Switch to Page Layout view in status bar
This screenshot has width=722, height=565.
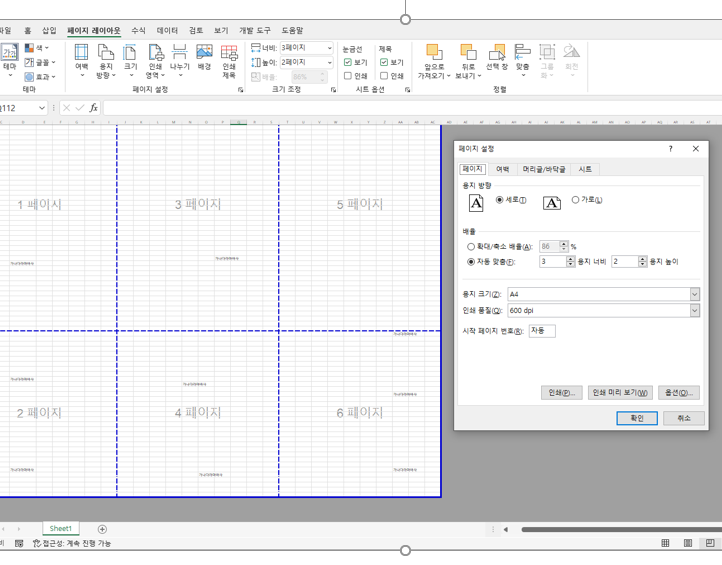pos(688,543)
